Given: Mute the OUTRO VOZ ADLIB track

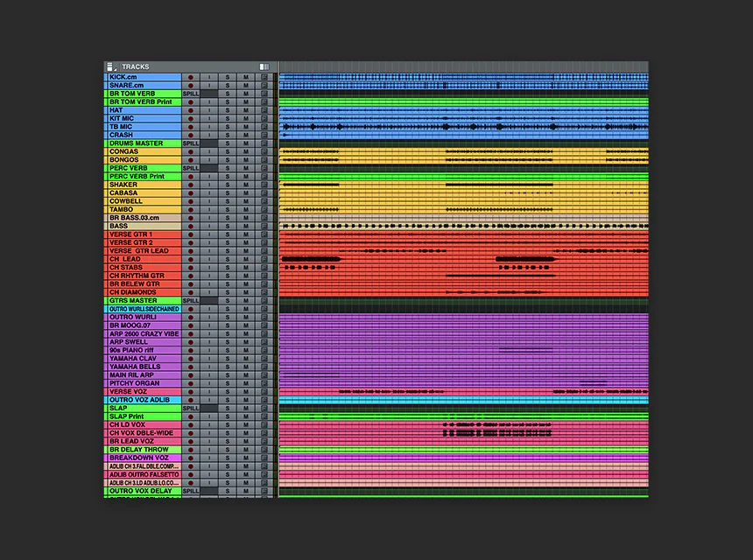Looking at the screenshot, I should [x=245, y=400].
